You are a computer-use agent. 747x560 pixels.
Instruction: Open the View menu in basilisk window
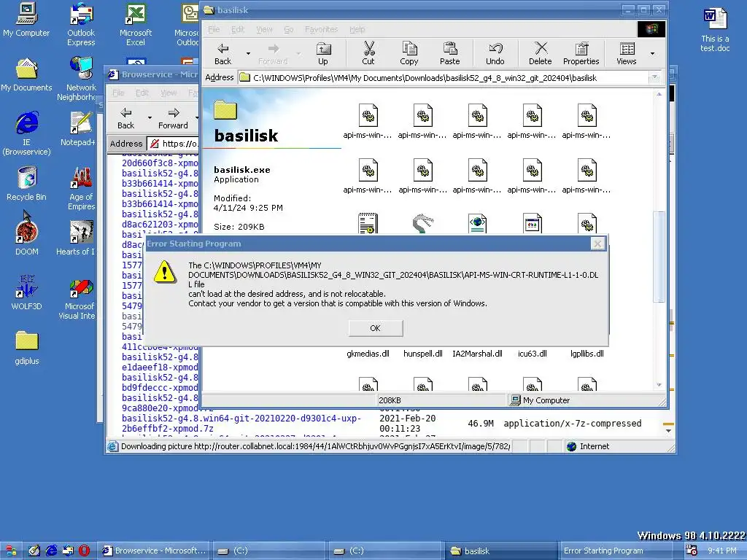point(264,29)
